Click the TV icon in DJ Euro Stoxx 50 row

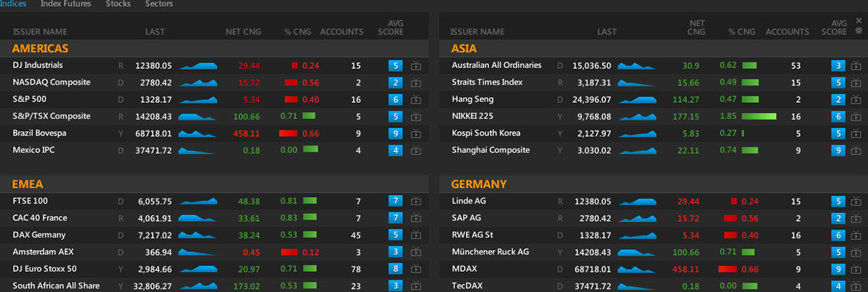pyautogui.click(x=416, y=269)
